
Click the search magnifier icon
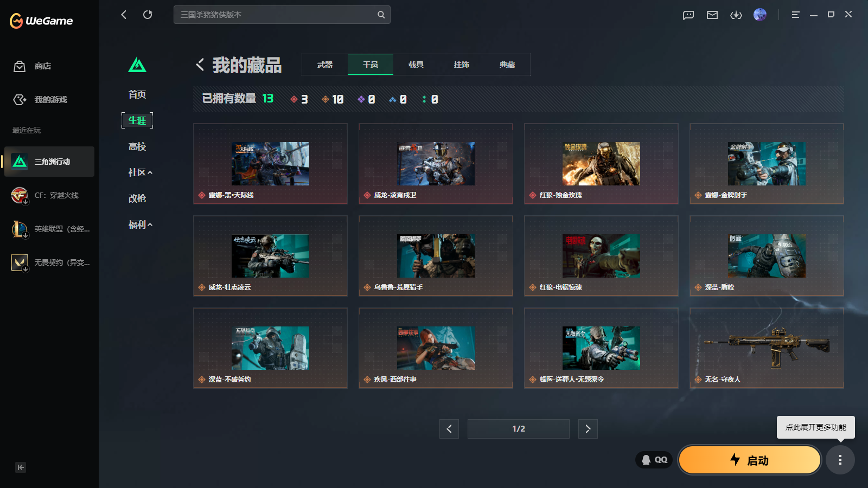coord(381,15)
